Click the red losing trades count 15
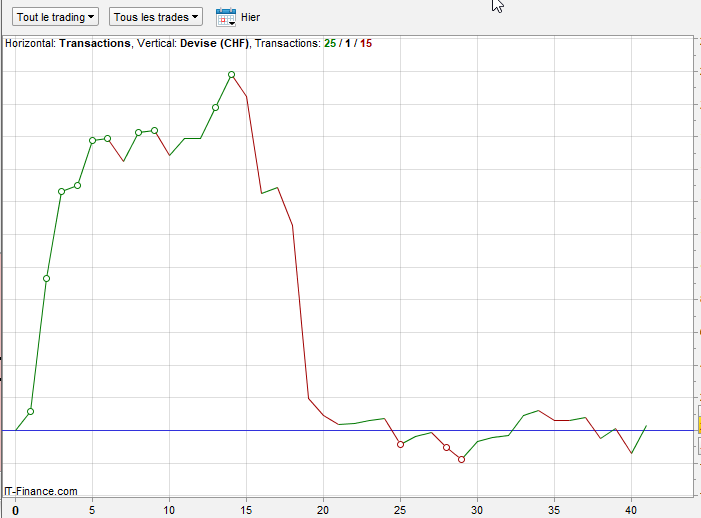Image resolution: width=701 pixels, height=518 pixels. 366,43
